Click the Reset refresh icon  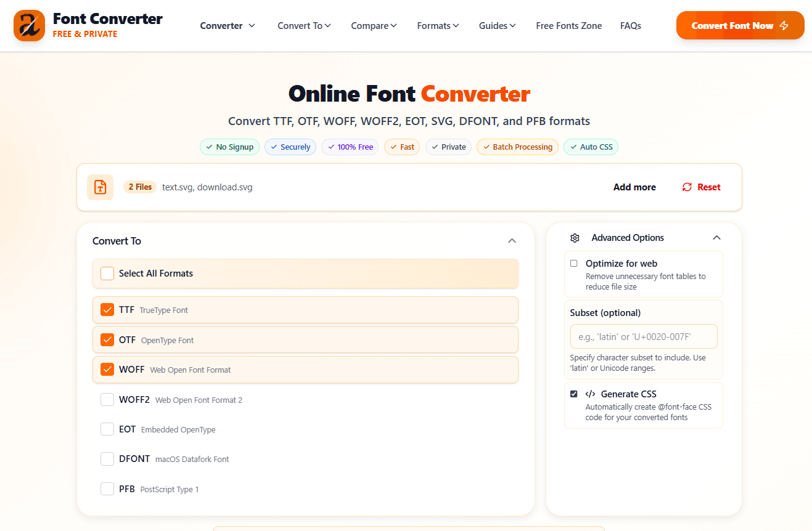tap(687, 187)
